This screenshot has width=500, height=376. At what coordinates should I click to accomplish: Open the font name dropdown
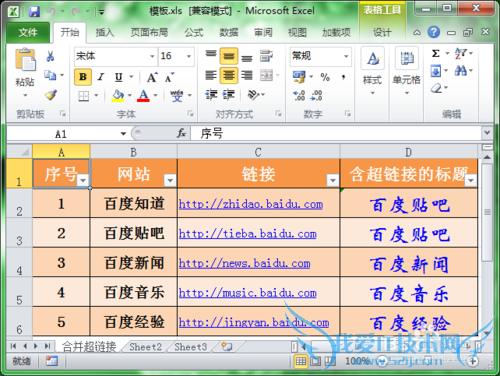pos(152,56)
